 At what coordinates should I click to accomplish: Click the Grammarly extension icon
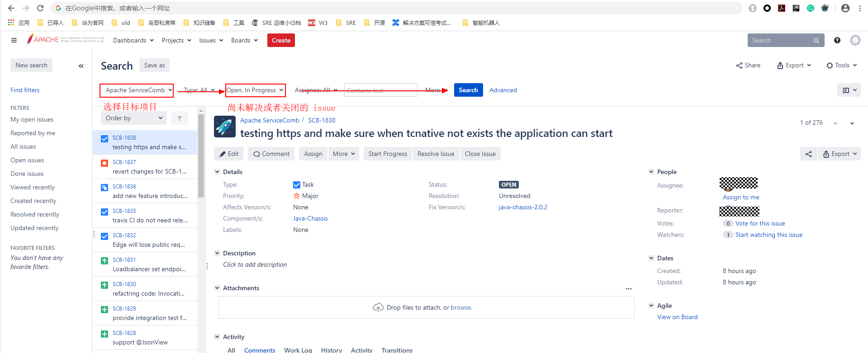click(x=811, y=8)
